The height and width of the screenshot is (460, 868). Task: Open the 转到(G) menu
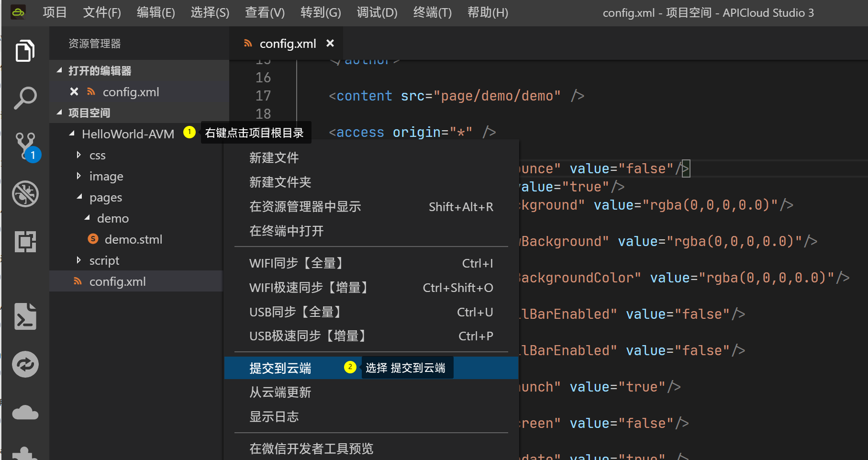coord(321,12)
